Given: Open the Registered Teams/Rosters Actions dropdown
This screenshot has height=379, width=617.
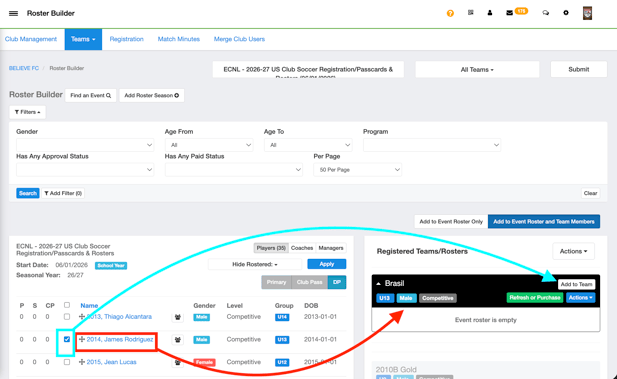Looking at the screenshot, I should coord(573,251).
